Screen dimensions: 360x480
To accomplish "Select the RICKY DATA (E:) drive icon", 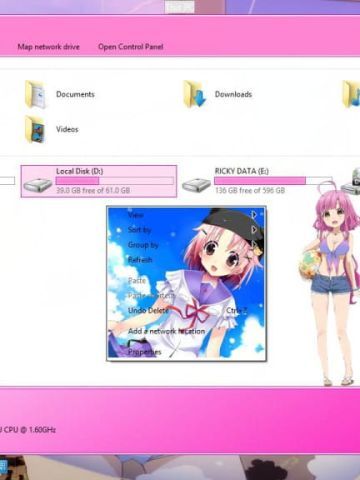I will pyautogui.click(x=196, y=184).
